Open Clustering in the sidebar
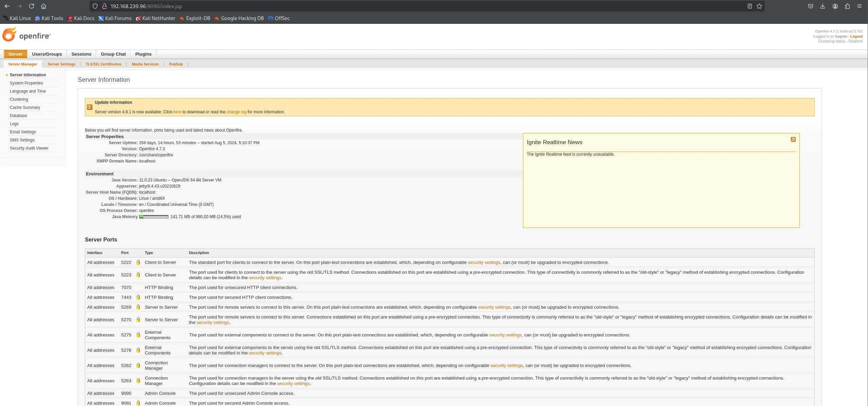This screenshot has height=406, width=868. tap(19, 99)
